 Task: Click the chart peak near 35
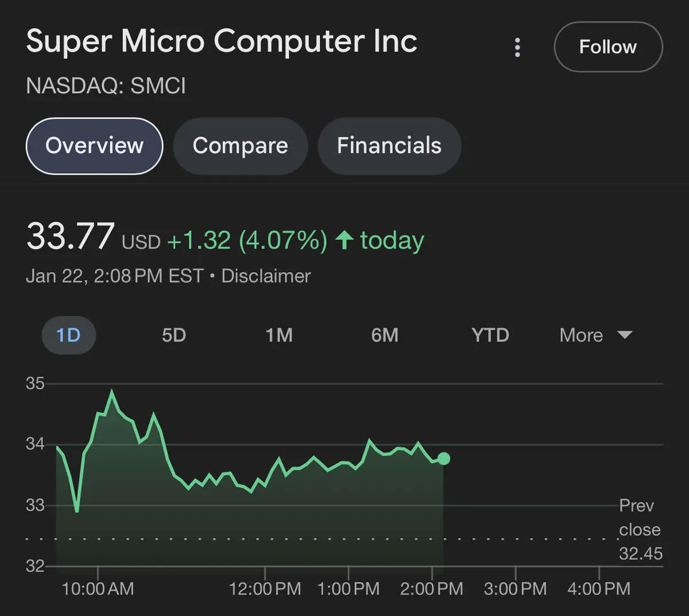112,393
